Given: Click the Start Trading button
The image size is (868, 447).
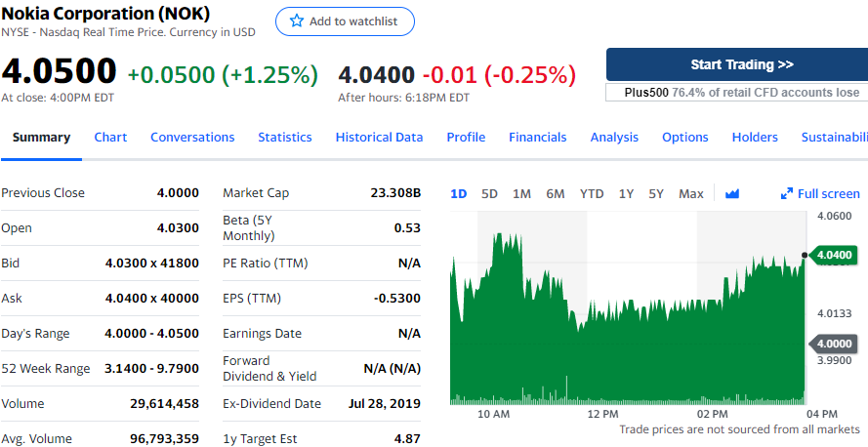Looking at the screenshot, I should point(737,64).
